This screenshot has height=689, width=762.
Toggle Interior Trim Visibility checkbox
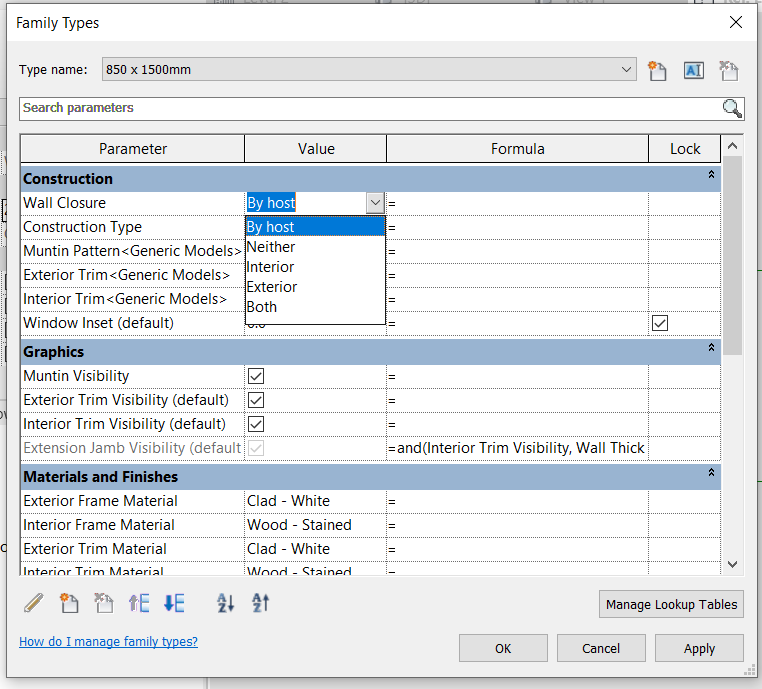[x=256, y=424]
